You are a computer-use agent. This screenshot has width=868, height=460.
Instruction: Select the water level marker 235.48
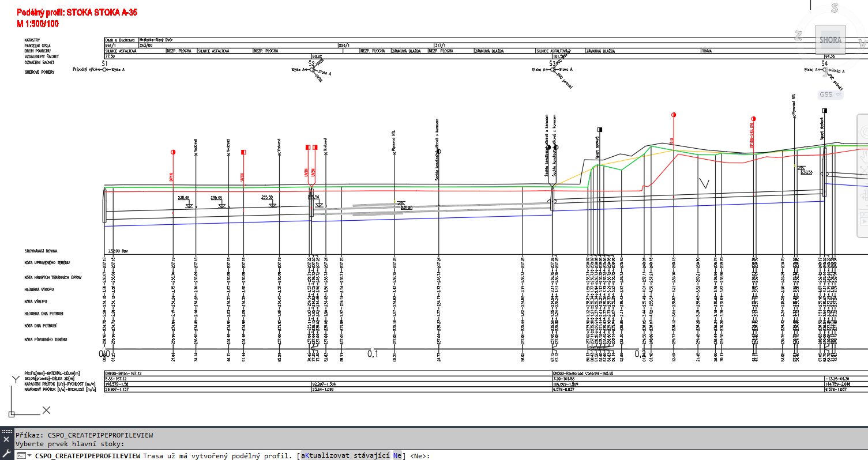[x=184, y=198]
